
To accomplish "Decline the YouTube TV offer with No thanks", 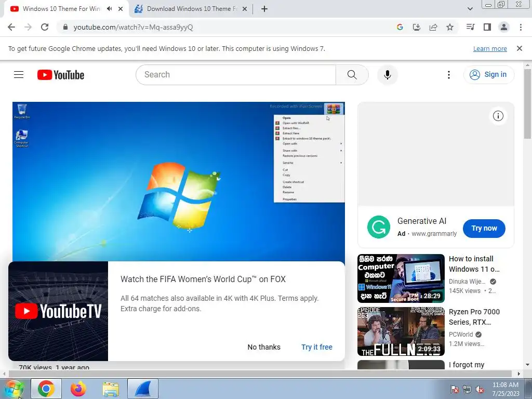I will [x=264, y=347].
